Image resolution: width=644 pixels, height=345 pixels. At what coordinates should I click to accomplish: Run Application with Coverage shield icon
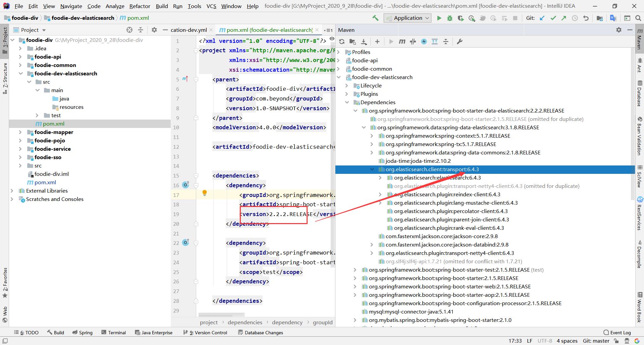tap(461, 18)
